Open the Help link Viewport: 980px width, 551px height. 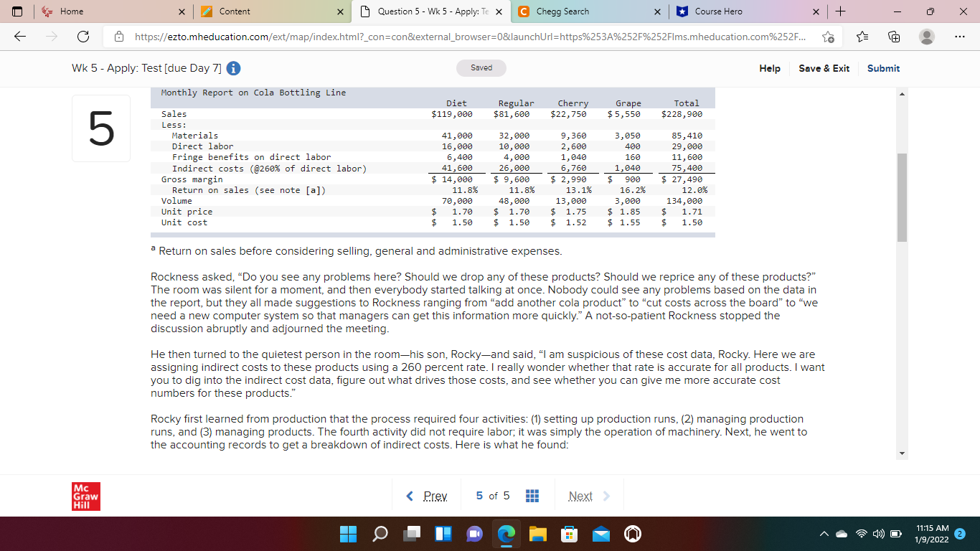pyautogui.click(x=770, y=68)
